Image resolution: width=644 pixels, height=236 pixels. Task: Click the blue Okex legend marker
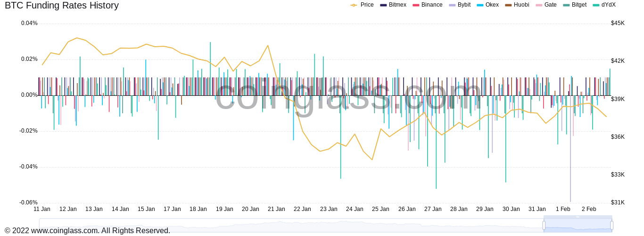(480, 5)
